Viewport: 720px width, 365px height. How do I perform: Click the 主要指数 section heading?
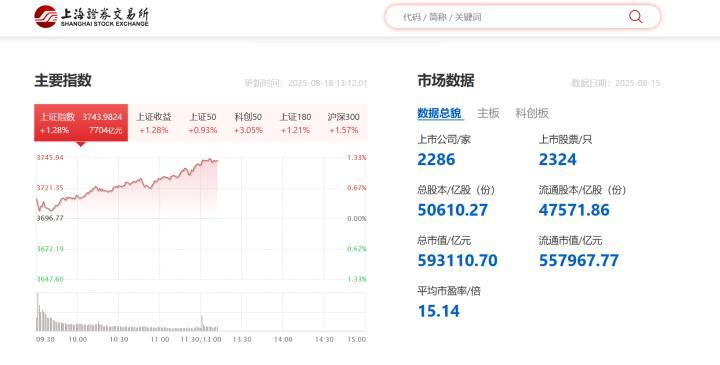point(63,80)
